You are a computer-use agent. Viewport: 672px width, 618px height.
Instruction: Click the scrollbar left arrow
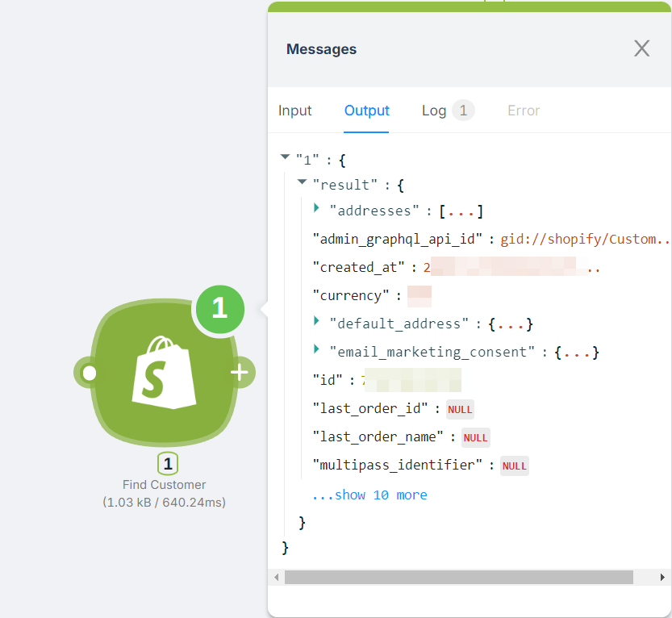click(x=276, y=577)
